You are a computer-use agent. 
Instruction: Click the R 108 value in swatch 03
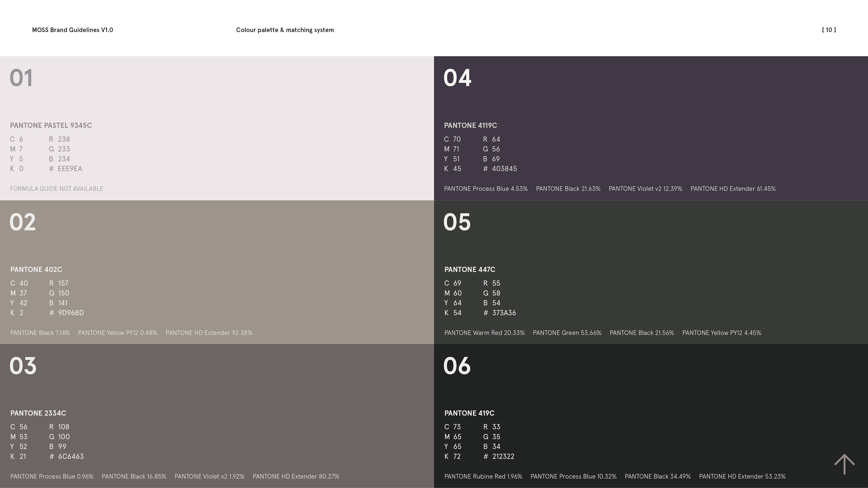pos(59,427)
